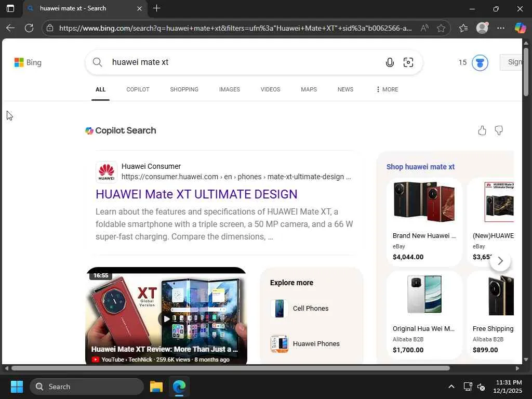Open Huawei Phones explore link
This screenshot has width=532, height=399.
pos(316,344)
